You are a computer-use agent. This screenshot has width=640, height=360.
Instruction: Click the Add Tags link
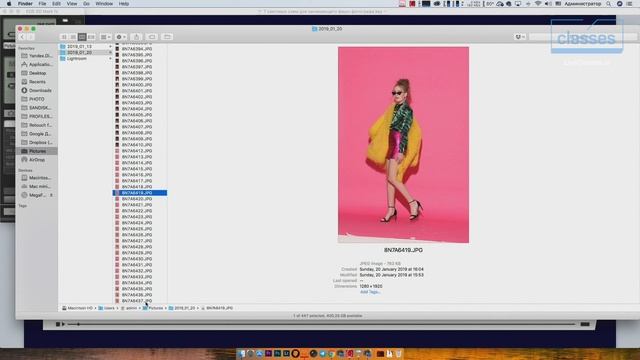point(370,292)
